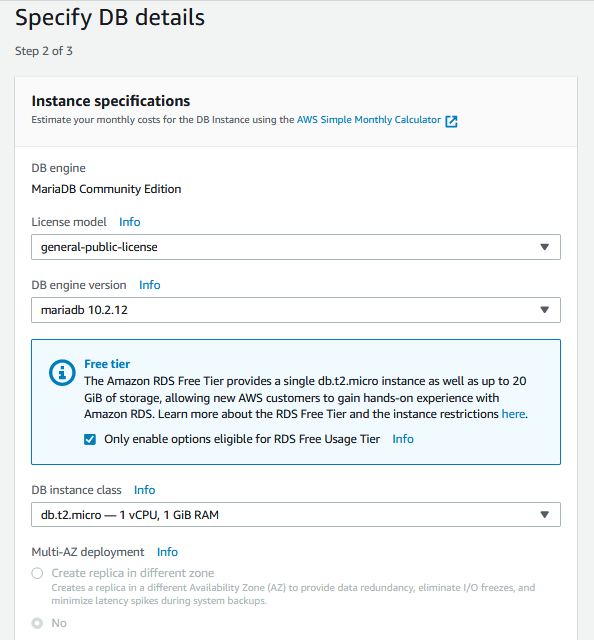
Task: Open external link icon beside Monthly Calculator
Action: click(x=451, y=121)
